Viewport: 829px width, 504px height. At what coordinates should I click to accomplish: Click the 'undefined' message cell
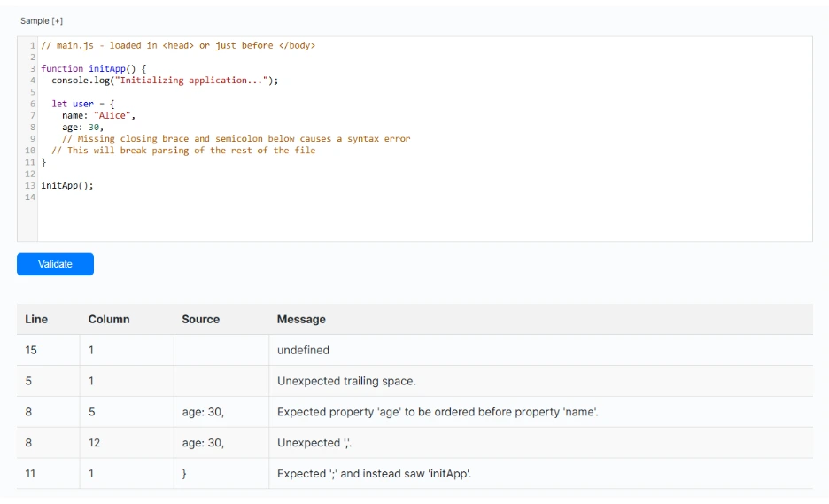[x=304, y=350]
